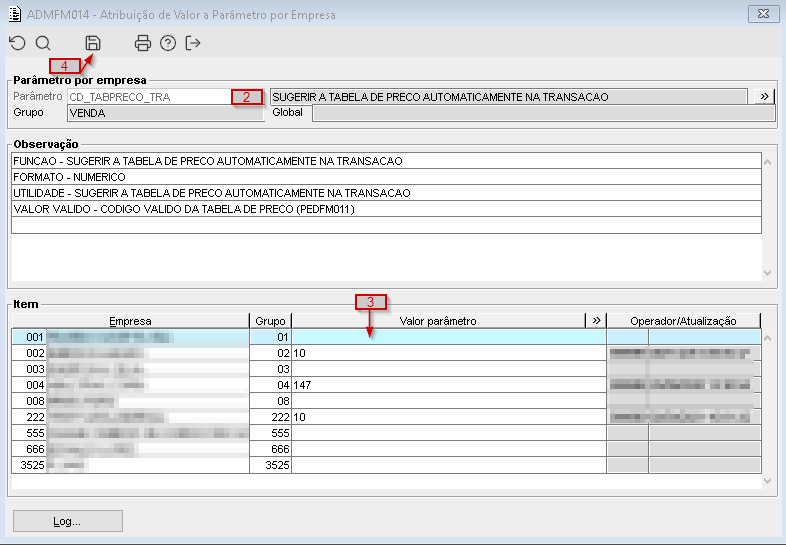
Task: Expand the parameter description with >> button
Action: click(x=764, y=96)
